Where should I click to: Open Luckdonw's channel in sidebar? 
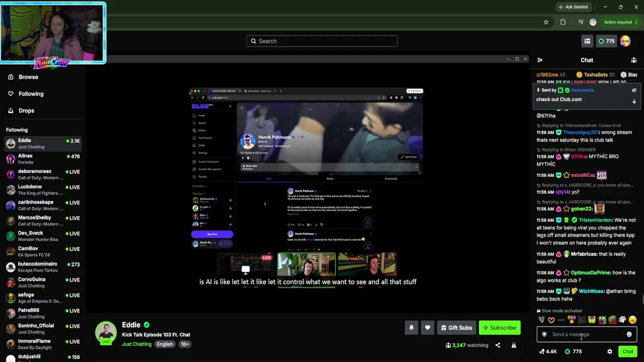[43, 190]
